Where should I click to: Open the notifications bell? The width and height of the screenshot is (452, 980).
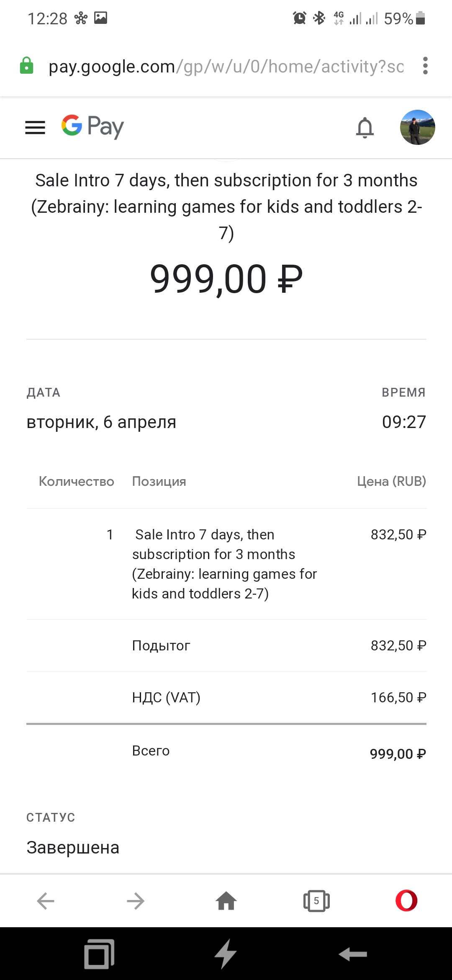pyautogui.click(x=365, y=127)
